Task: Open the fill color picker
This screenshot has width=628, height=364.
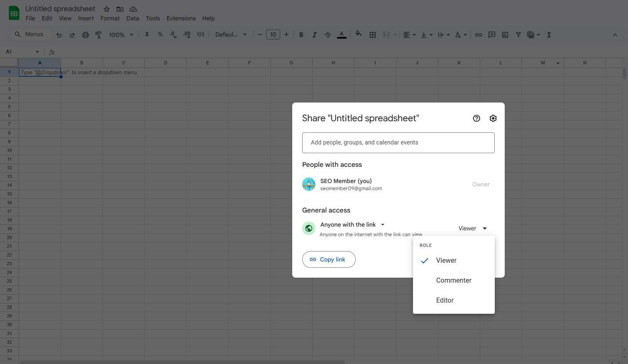Action: point(359,34)
